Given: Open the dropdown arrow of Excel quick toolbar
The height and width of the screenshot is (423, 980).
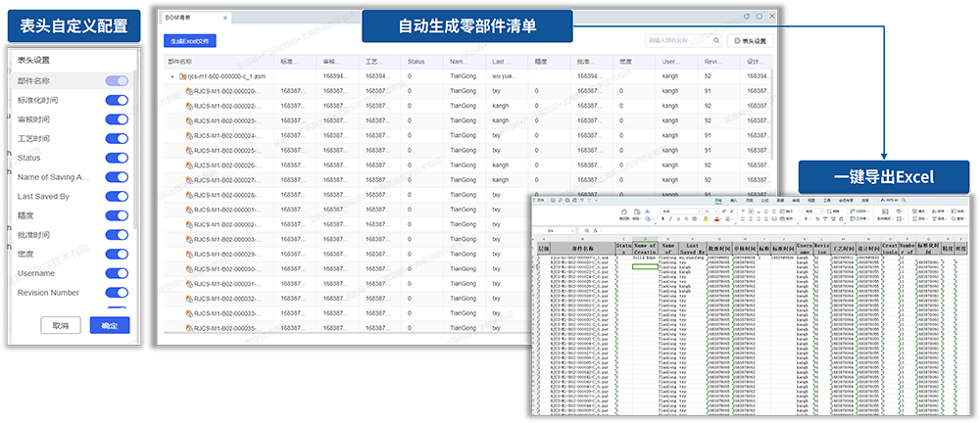Looking at the screenshot, I should pos(596,200).
